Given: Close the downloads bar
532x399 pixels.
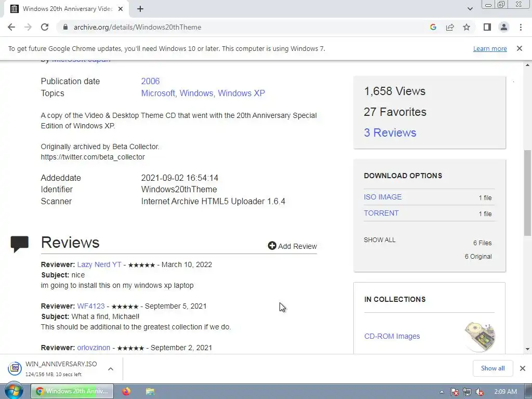Looking at the screenshot, I should coord(523,368).
